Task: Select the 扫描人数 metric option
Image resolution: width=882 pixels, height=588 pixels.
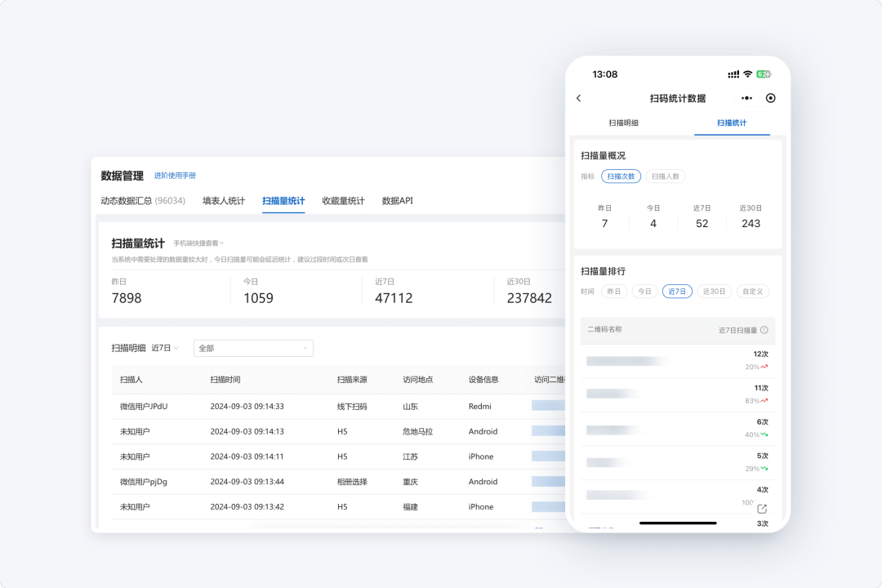Action: (x=666, y=176)
